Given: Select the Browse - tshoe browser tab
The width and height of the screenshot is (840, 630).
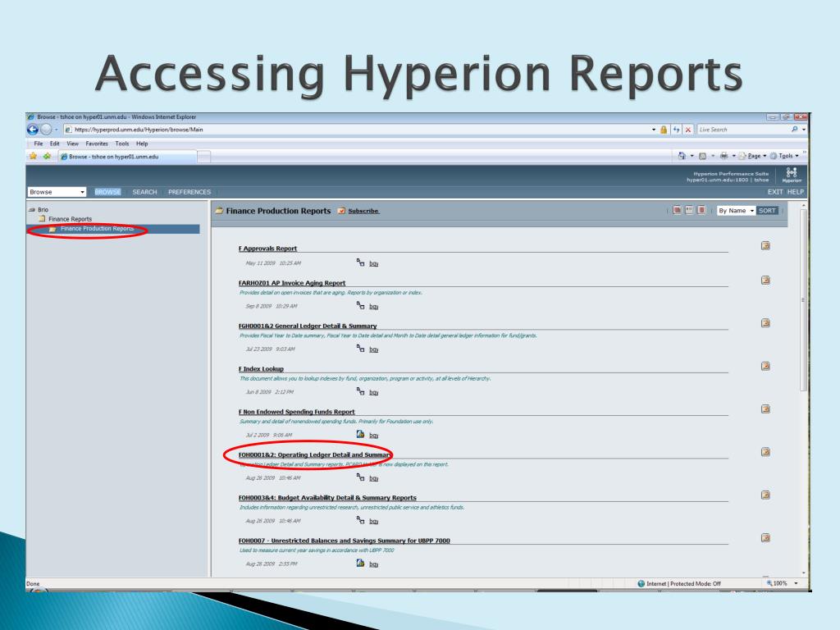Looking at the screenshot, I should point(127,157).
